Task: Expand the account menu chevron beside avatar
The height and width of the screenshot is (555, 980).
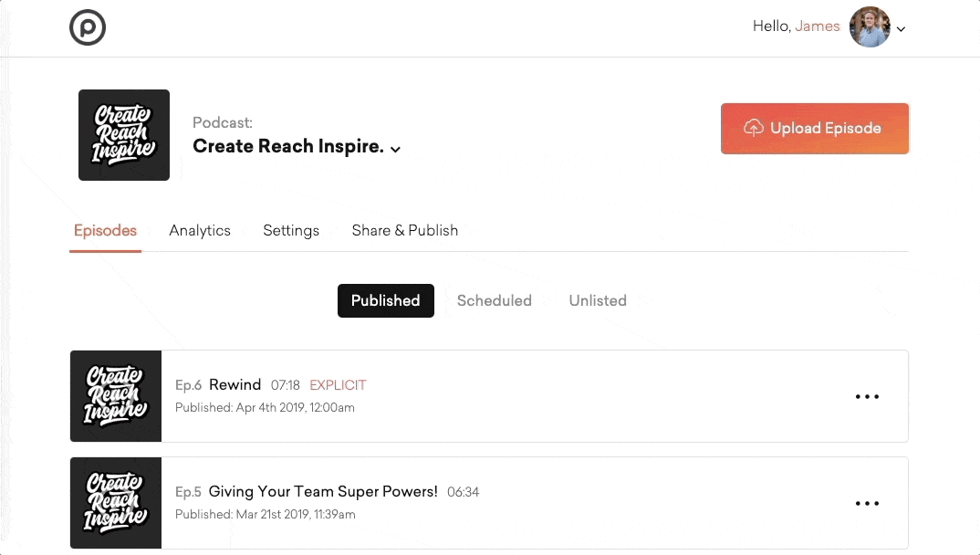Action: [902, 28]
